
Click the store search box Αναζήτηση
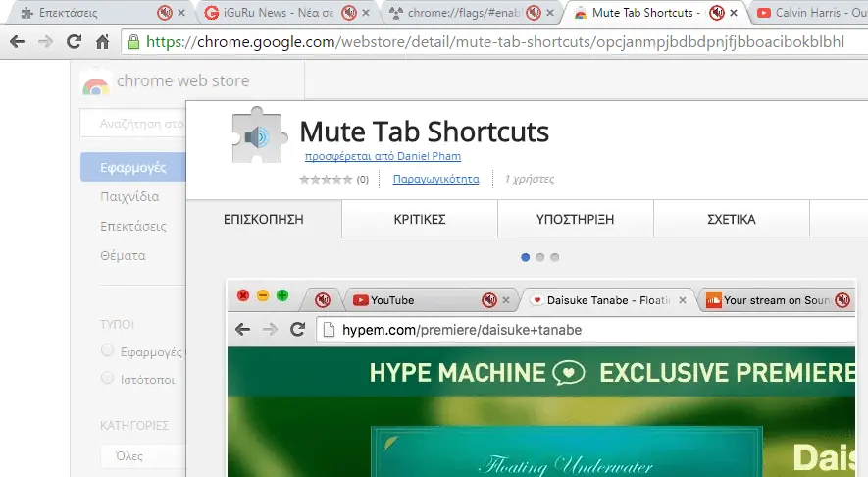point(133,123)
